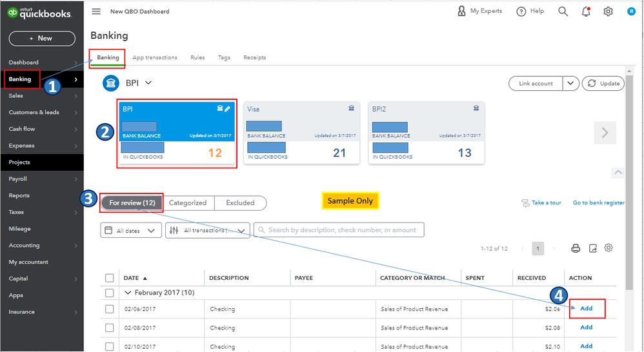This screenshot has width=644, height=352.
Task: Click Go to bank register link
Action: [598, 202]
